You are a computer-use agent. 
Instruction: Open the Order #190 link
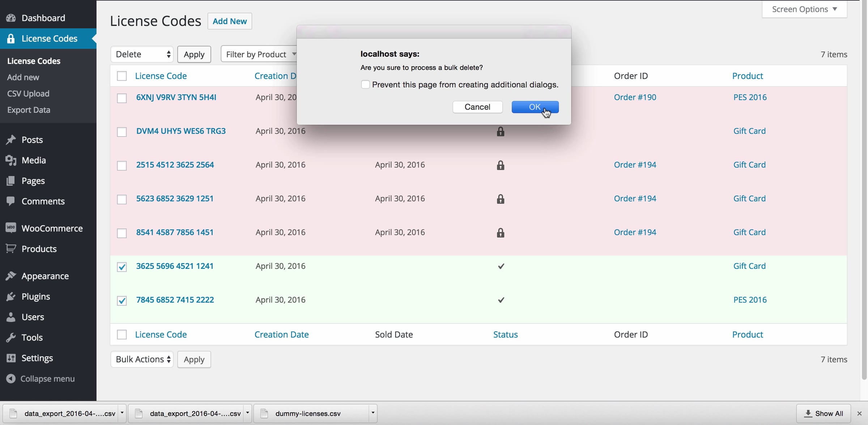coord(635,97)
